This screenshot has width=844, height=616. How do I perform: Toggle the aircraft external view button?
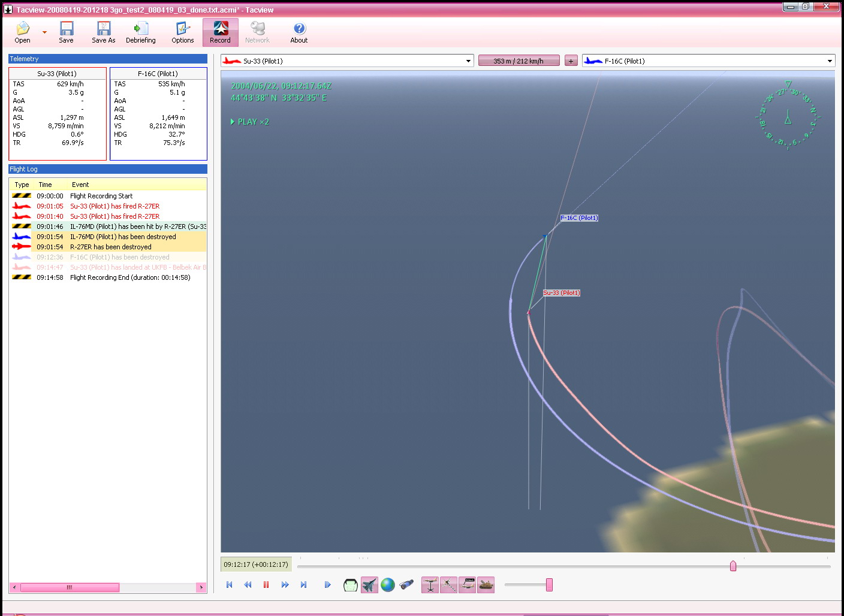[x=369, y=585]
